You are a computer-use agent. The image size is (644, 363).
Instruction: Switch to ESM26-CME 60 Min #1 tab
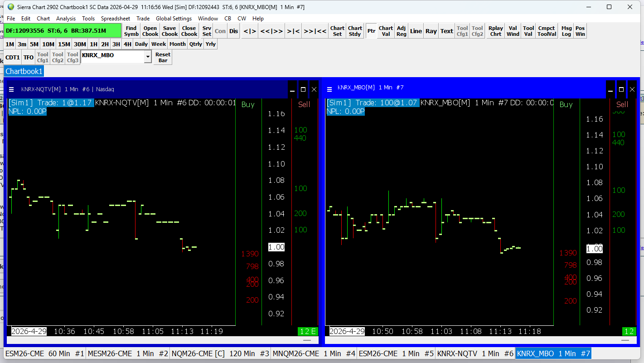44,353
